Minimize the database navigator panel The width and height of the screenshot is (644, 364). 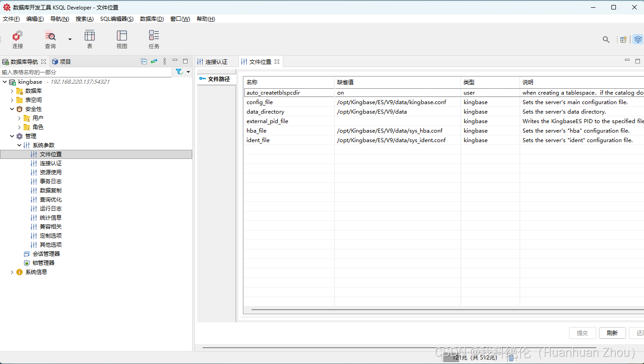tap(175, 60)
